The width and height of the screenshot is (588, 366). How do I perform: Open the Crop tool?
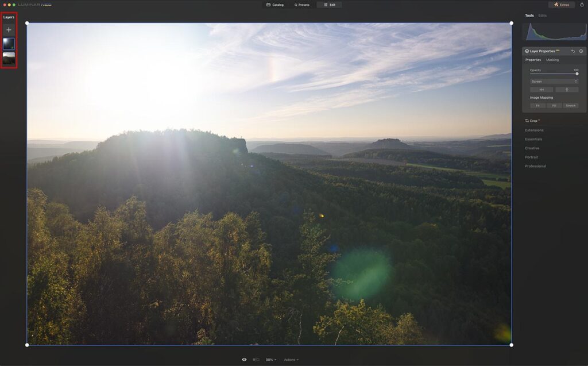(x=533, y=121)
